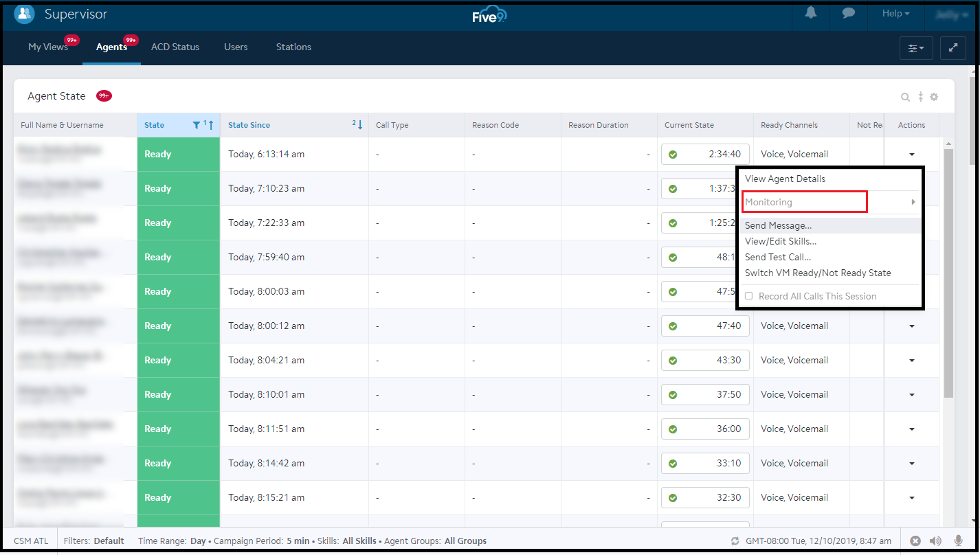Switch to the Stations tab
The height and width of the screenshot is (555, 980).
(293, 47)
